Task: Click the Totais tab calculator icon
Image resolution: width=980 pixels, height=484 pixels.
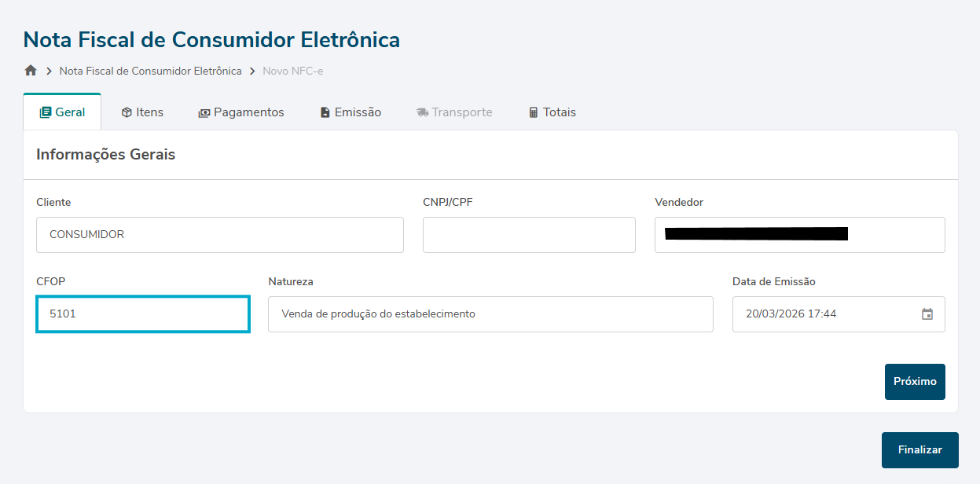Action: 534,112
